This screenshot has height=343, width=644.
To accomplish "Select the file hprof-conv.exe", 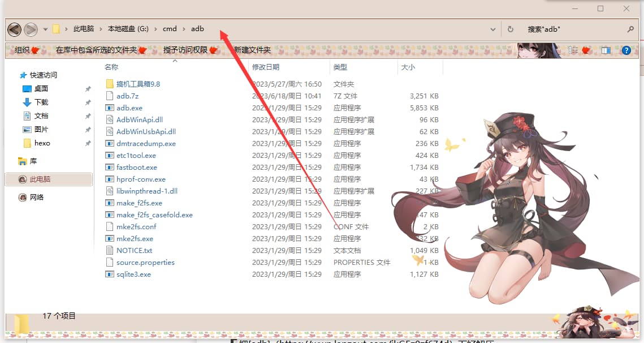I will (x=141, y=179).
